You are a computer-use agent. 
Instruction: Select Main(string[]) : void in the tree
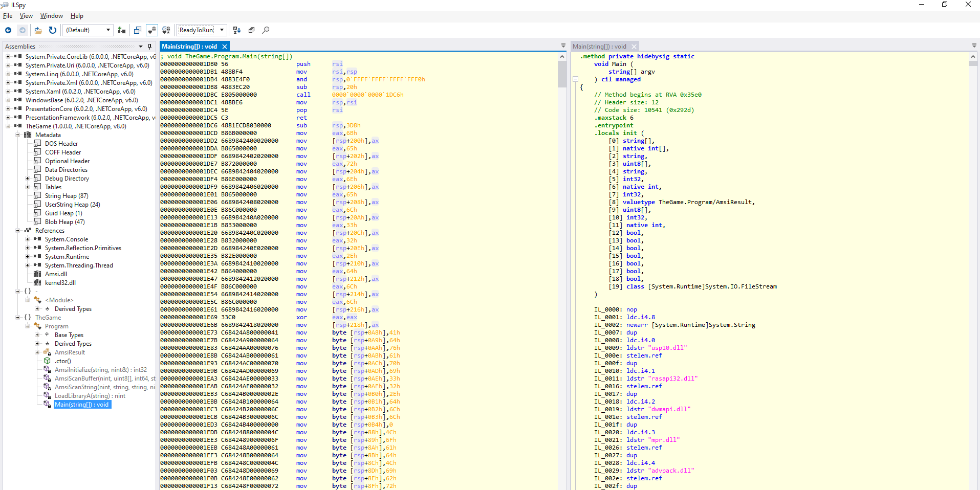tap(82, 405)
